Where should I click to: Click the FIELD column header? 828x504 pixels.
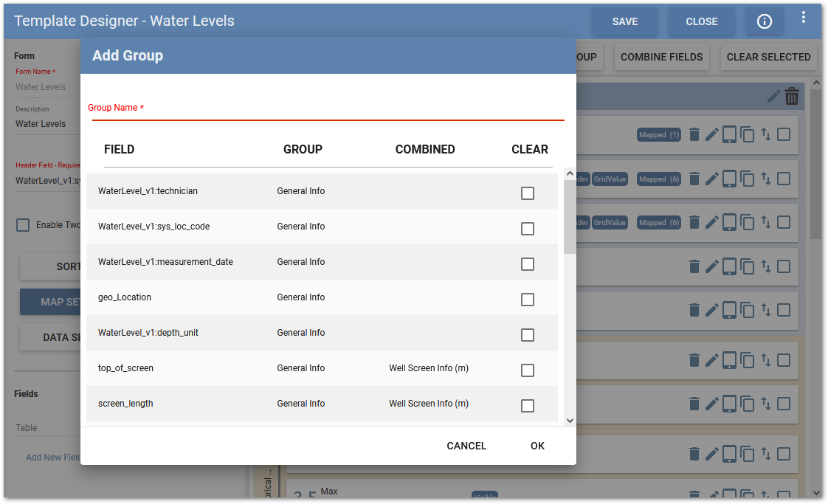tap(120, 150)
